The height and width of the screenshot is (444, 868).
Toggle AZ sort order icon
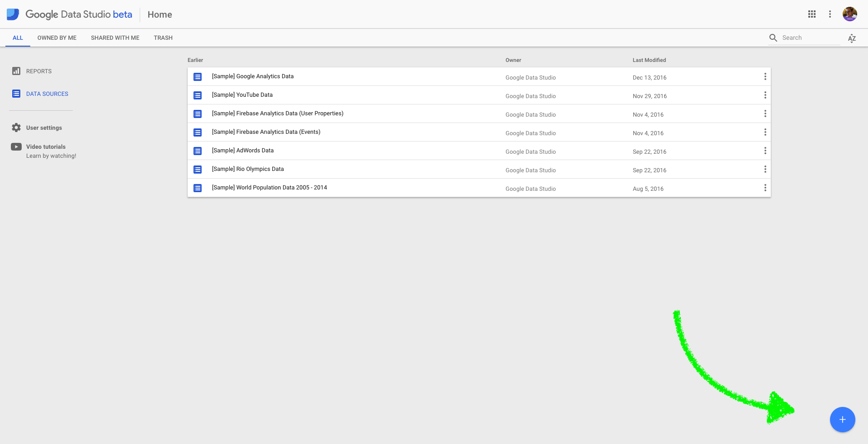click(x=852, y=38)
